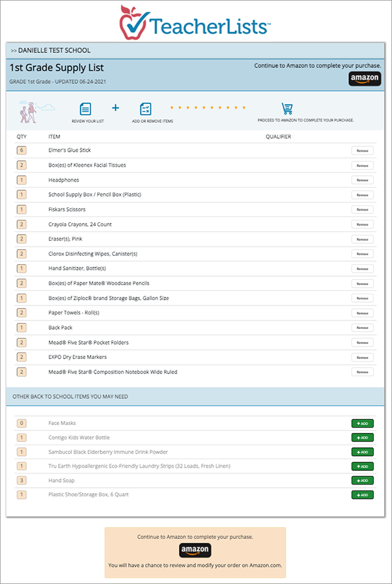
Task: Click the '1st Grade Supply List' title
Action: [57, 68]
